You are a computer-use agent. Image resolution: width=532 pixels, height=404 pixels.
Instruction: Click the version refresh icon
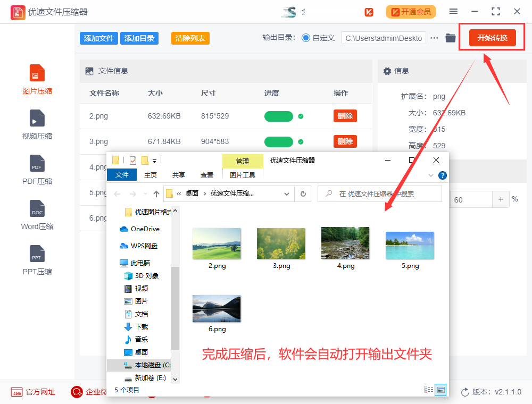pos(465,392)
